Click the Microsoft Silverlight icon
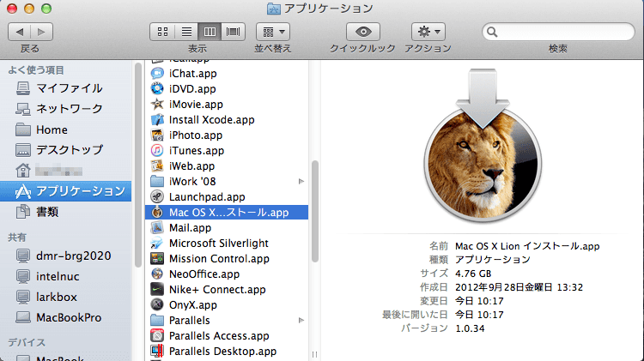This screenshot has width=644, height=361. [x=157, y=244]
